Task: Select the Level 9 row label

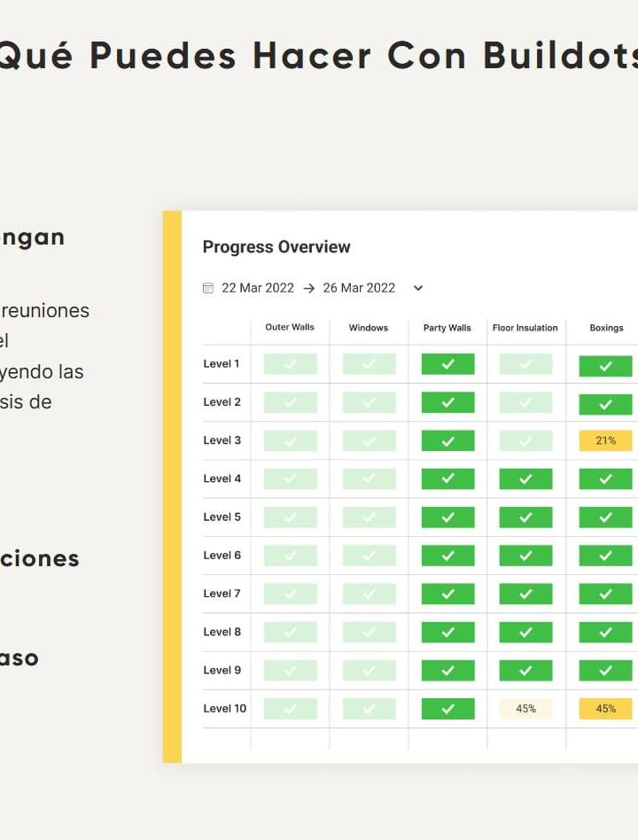Action: click(x=222, y=670)
